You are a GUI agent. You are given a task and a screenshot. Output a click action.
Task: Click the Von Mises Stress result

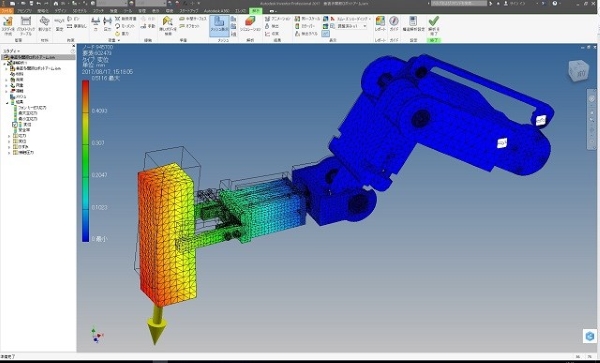pos(32,108)
